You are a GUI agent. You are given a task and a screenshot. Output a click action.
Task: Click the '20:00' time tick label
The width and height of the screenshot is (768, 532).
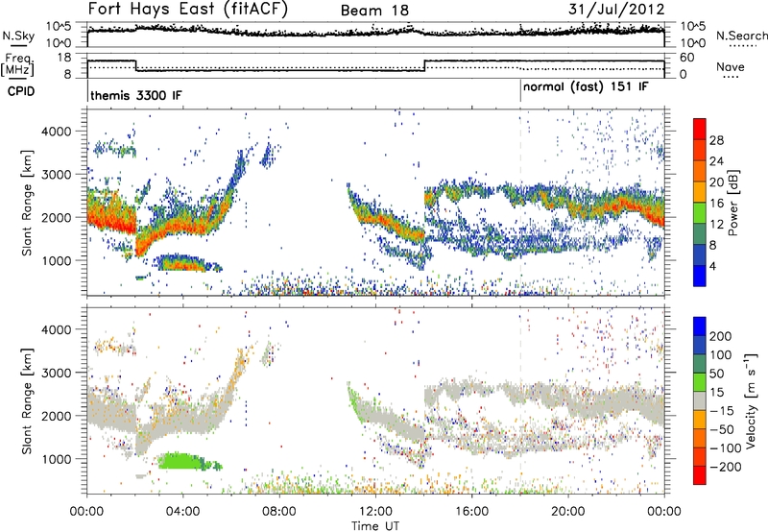click(x=568, y=512)
